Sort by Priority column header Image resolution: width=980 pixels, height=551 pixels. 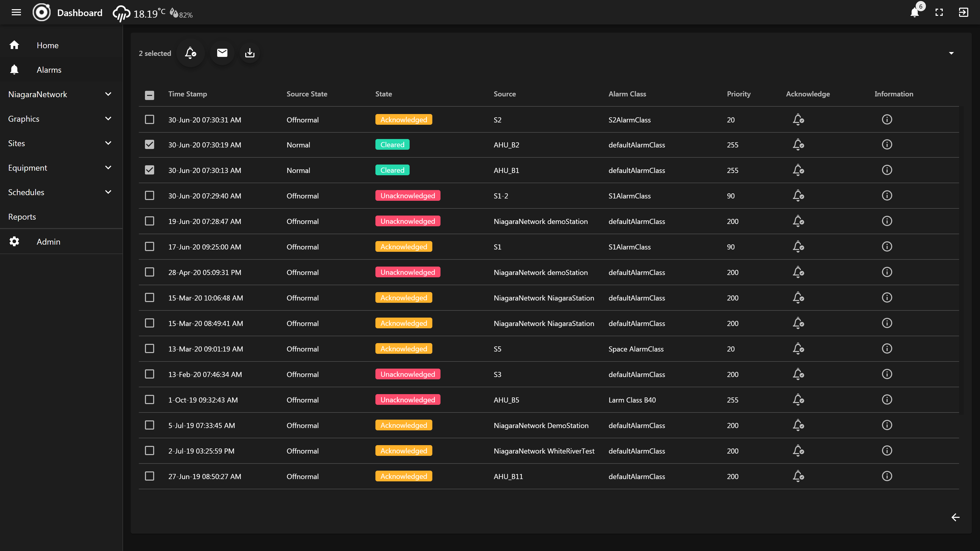pos(738,94)
